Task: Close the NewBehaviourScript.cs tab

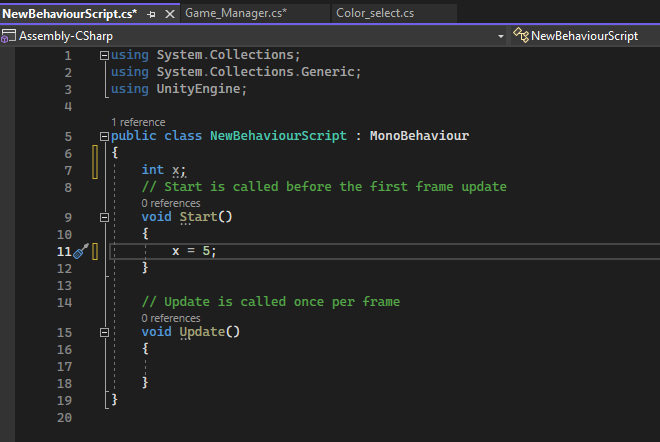Action: click(x=167, y=14)
